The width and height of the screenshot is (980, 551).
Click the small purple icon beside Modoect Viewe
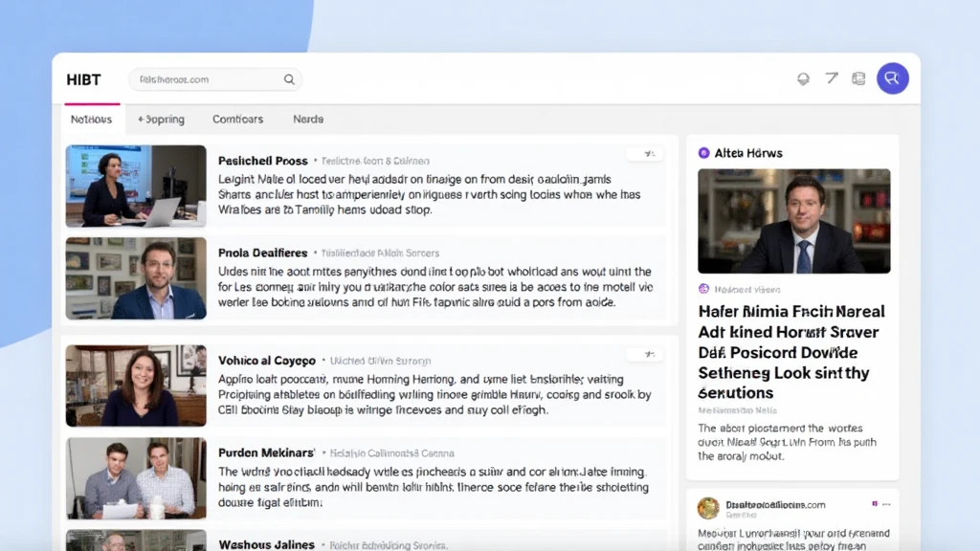(703, 289)
